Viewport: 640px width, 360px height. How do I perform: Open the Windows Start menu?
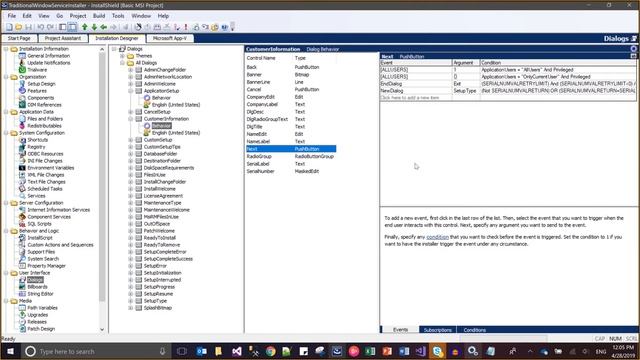coord(10,351)
